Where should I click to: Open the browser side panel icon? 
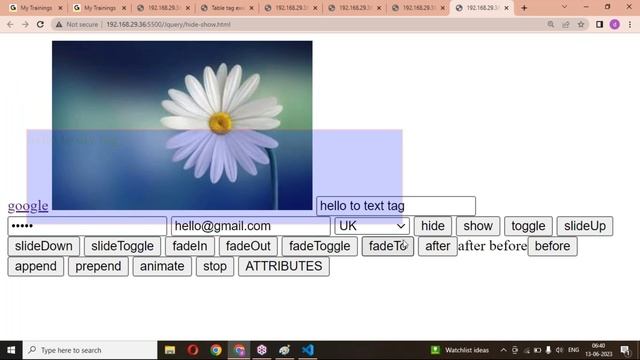click(x=599, y=24)
